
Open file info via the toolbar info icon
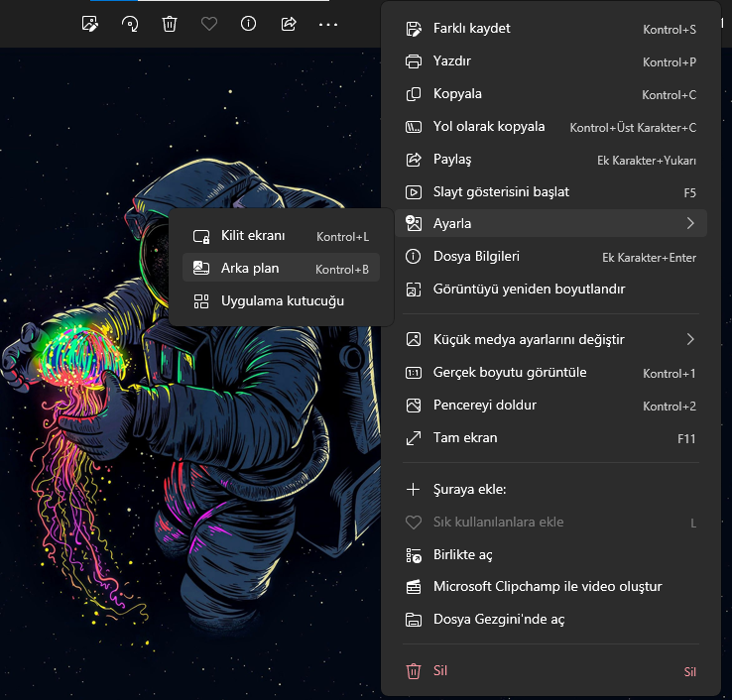pyautogui.click(x=248, y=24)
